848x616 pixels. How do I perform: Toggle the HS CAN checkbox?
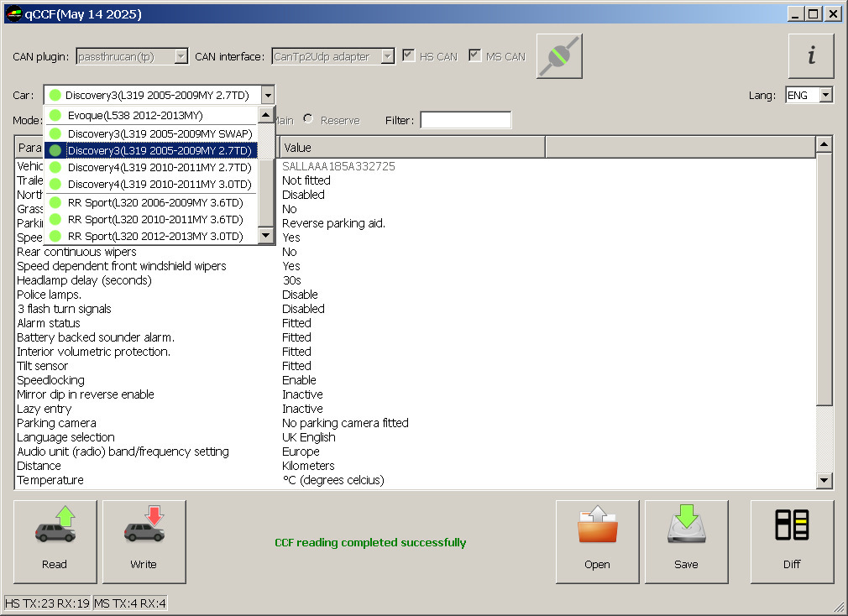tap(408, 55)
